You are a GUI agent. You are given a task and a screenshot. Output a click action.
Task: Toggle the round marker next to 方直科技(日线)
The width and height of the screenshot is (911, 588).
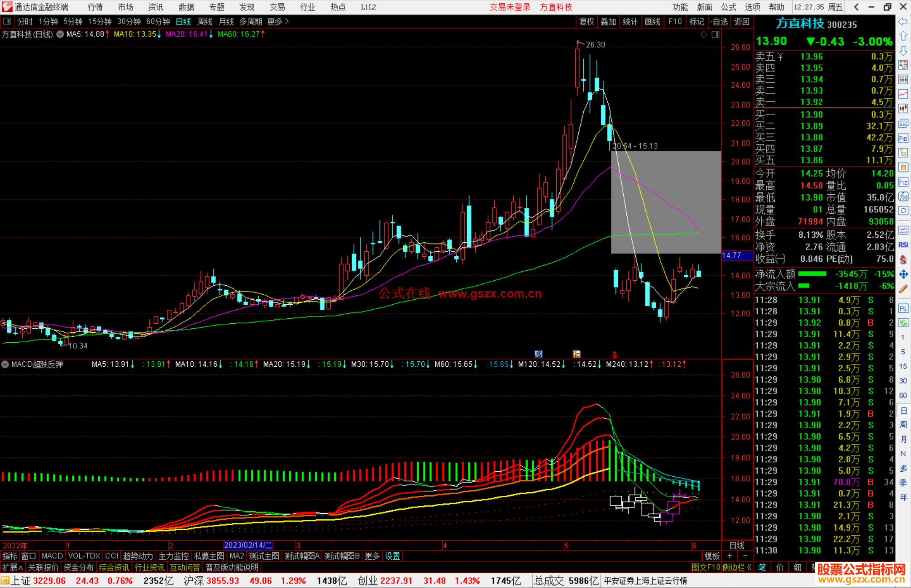(60, 34)
